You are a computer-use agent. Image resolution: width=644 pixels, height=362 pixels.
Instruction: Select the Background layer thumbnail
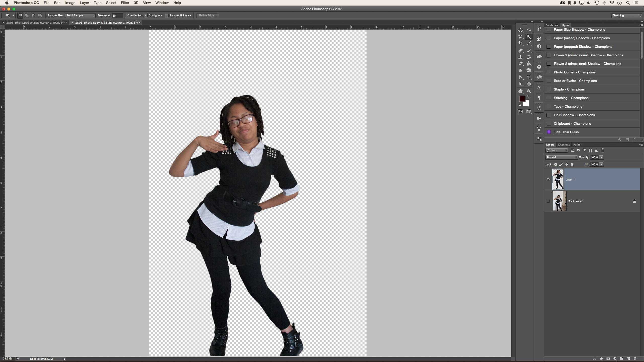[559, 201]
